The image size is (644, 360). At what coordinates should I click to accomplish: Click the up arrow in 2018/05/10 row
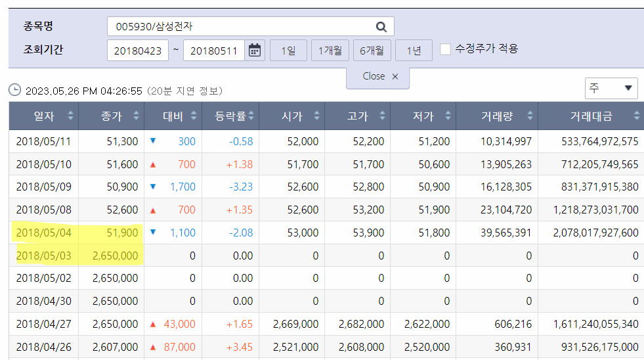pos(153,165)
